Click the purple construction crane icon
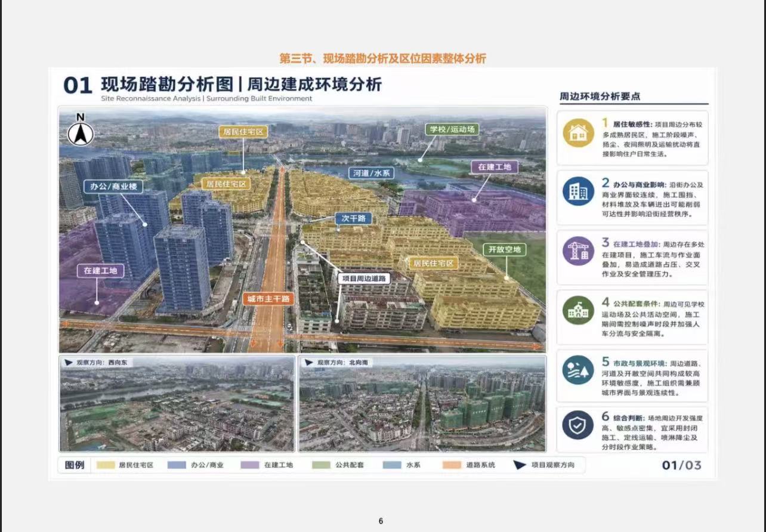This screenshot has height=532, width=766. (x=578, y=251)
